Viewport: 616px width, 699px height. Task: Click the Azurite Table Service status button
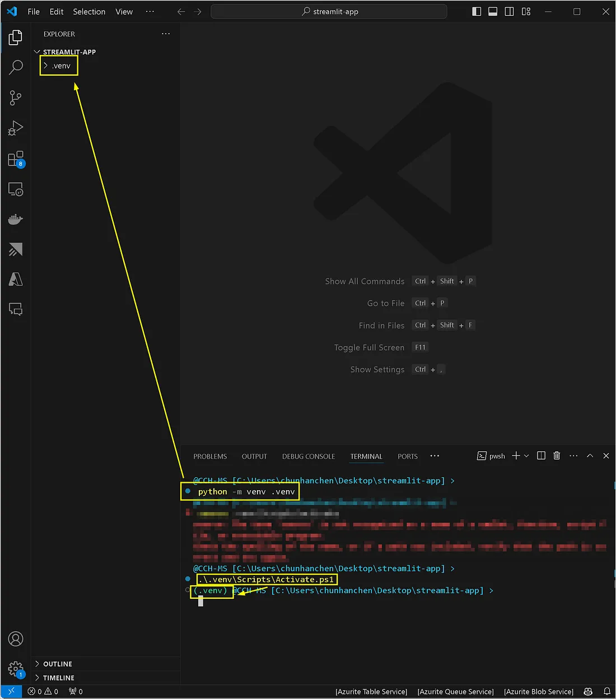click(371, 692)
